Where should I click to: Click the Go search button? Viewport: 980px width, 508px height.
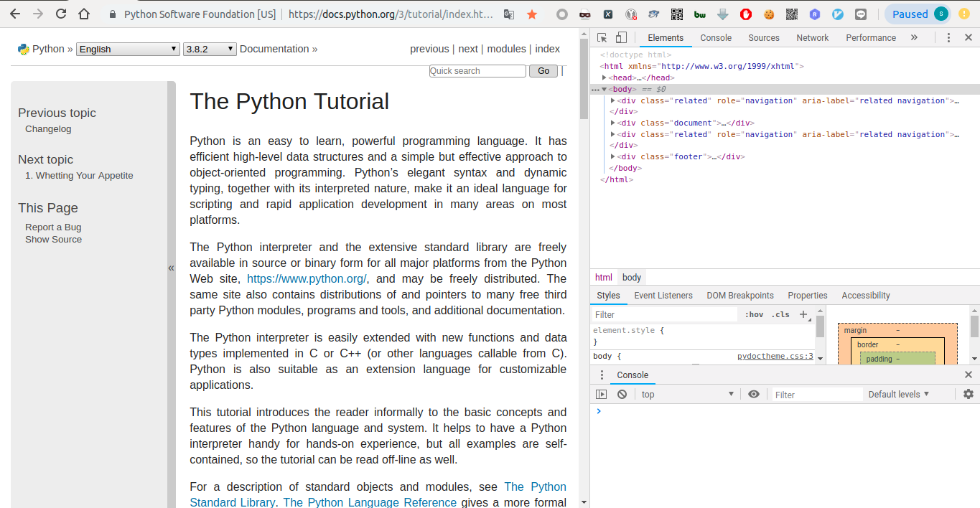point(543,70)
